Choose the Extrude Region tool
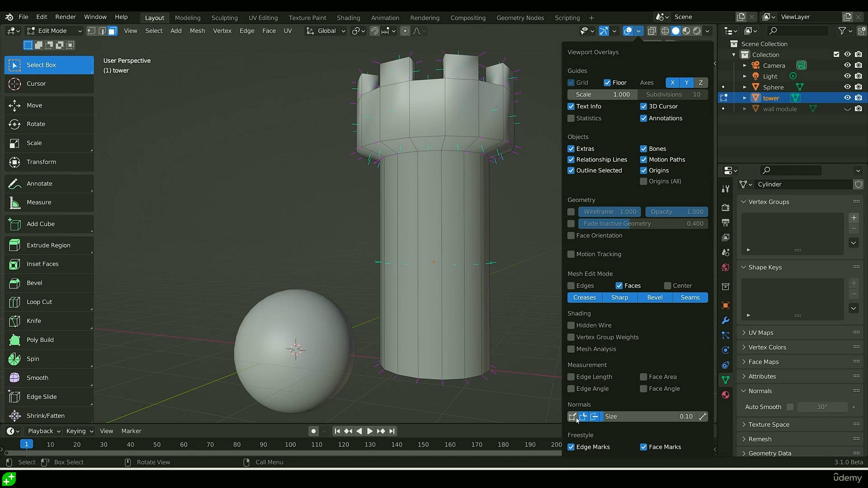The width and height of the screenshot is (868, 488). [49, 245]
